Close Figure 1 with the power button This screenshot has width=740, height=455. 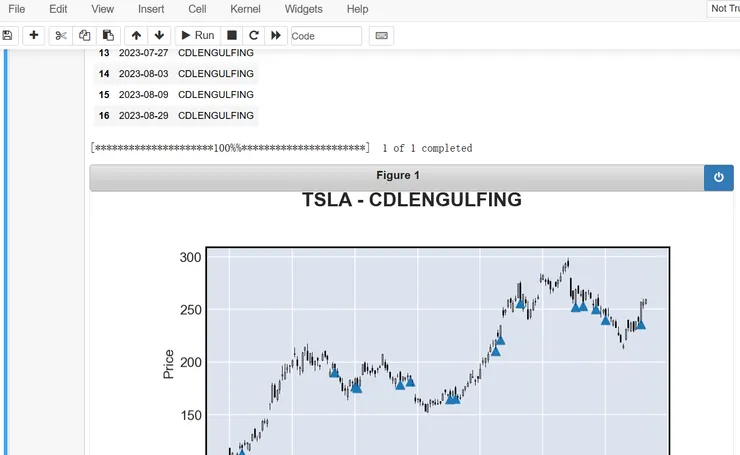coord(718,177)
